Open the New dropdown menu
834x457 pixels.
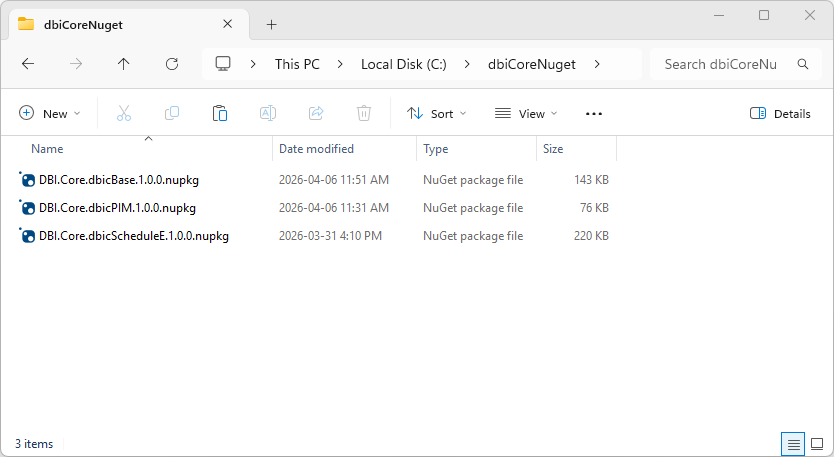pos(49,113)
